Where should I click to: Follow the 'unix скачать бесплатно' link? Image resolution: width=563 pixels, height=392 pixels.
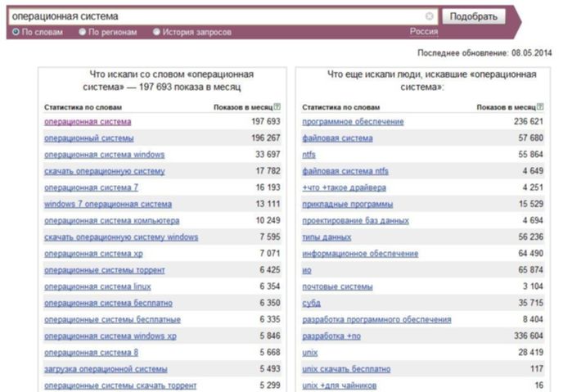pos(346,369)
